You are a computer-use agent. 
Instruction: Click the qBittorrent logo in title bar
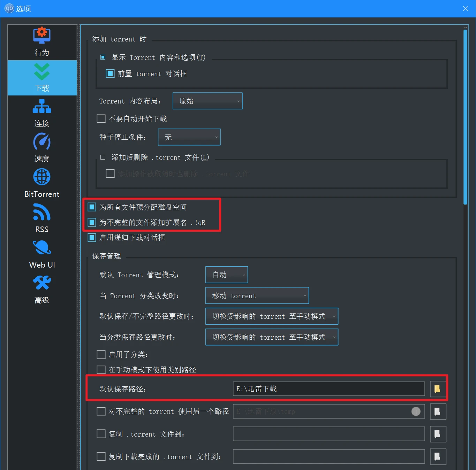coord(9,8)
